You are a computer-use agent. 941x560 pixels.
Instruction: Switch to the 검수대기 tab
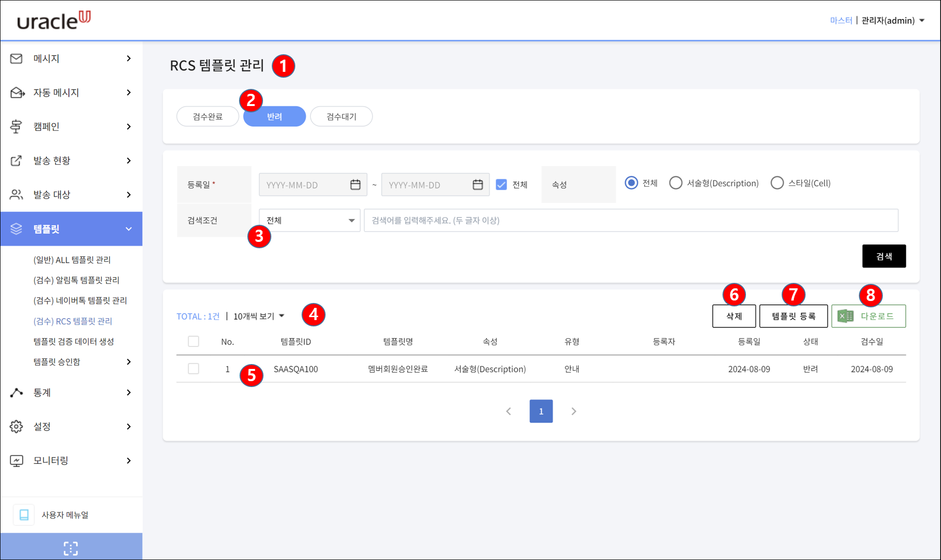[342, 116]
